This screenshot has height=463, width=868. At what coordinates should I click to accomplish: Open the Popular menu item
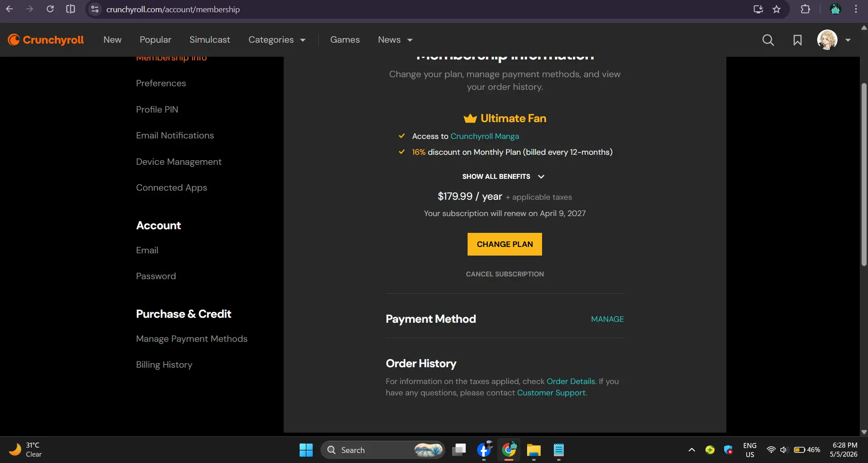pos(155,40)
